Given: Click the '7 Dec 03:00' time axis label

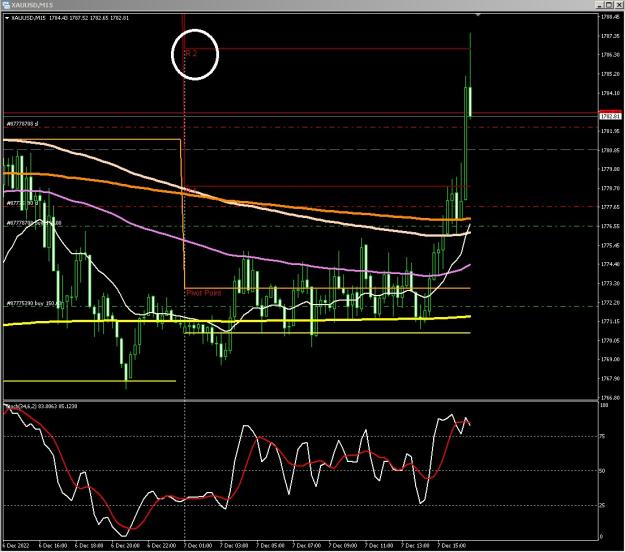Looking at the screenshot, I should point(234,545).
